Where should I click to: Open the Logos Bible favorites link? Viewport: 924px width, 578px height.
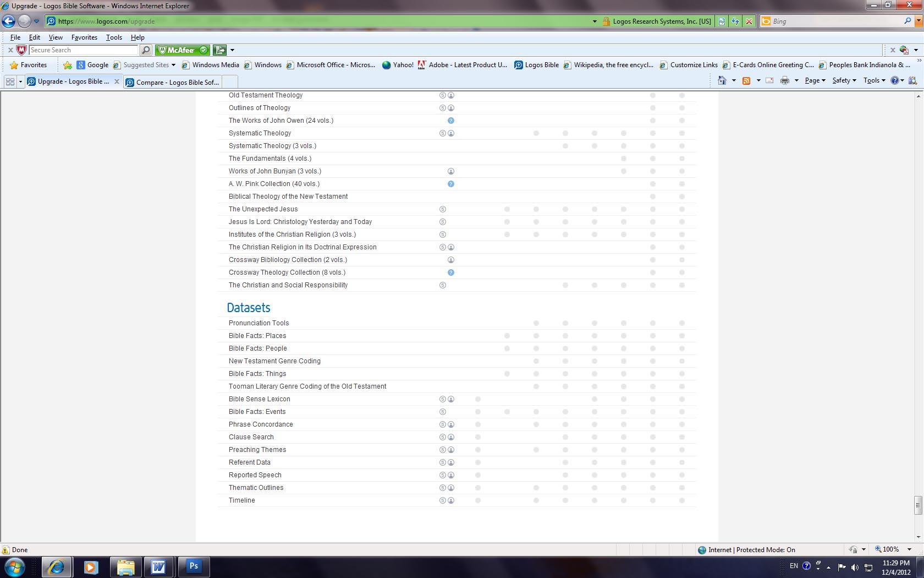536,65
